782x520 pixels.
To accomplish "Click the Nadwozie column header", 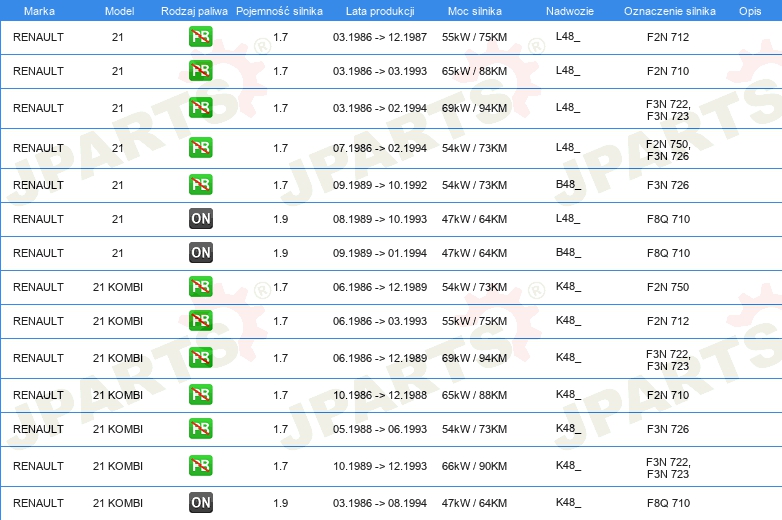I will pos(570,11).
